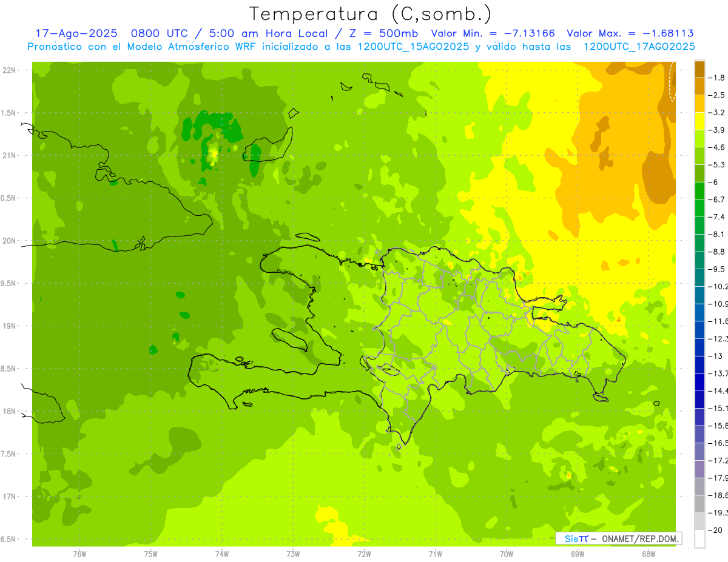The height and width of the screenshot is (562, 728).
Task: Click the '73W' longitude axis label
Action: click(x=293, y=554)
